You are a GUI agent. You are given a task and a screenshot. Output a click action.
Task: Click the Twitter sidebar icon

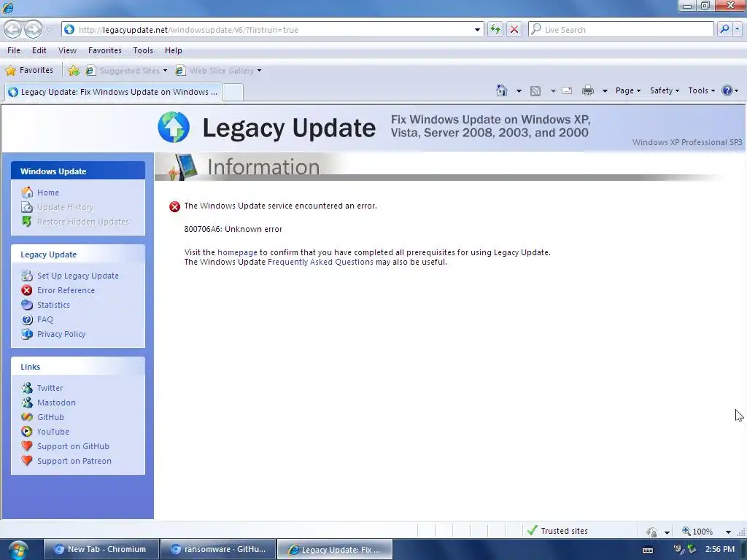click(x=27, y=388)
